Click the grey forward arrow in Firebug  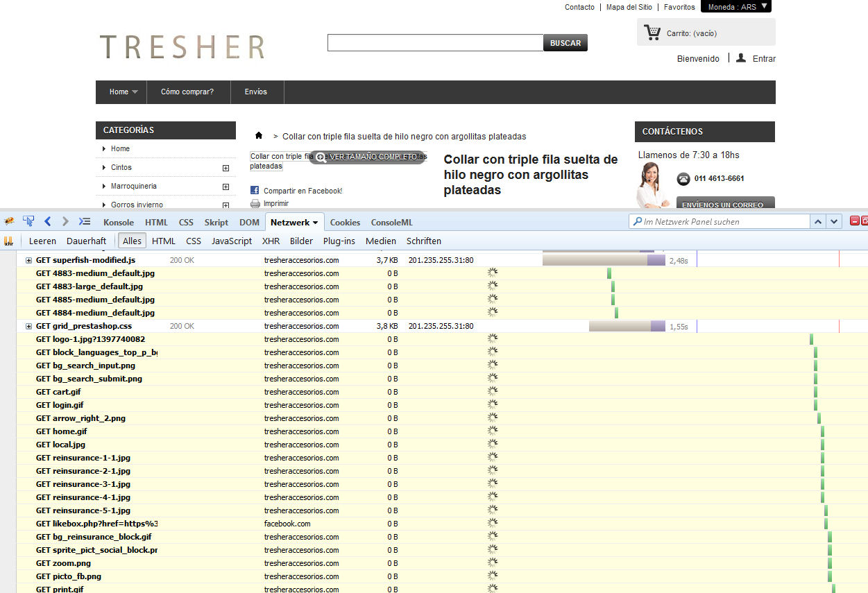[x=65, y=222]
